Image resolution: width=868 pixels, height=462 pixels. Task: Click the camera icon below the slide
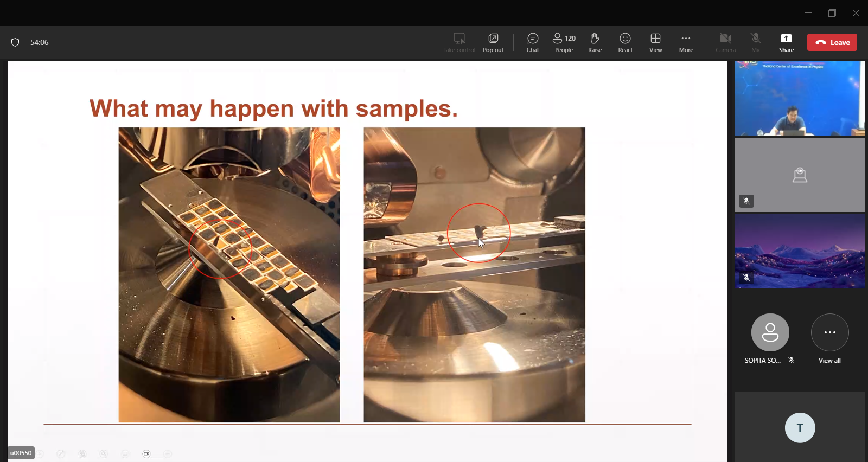pyautogui.click(x=146, y=454)
